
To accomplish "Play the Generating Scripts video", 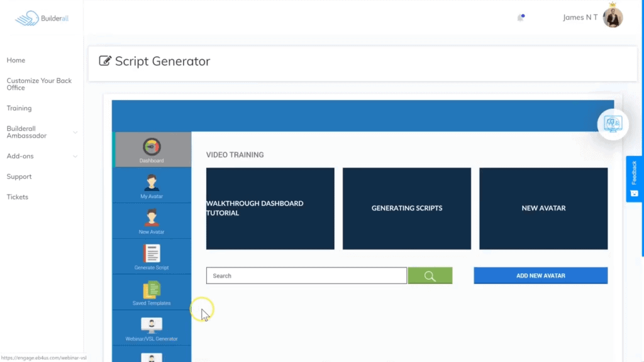I will click(407, 209).
